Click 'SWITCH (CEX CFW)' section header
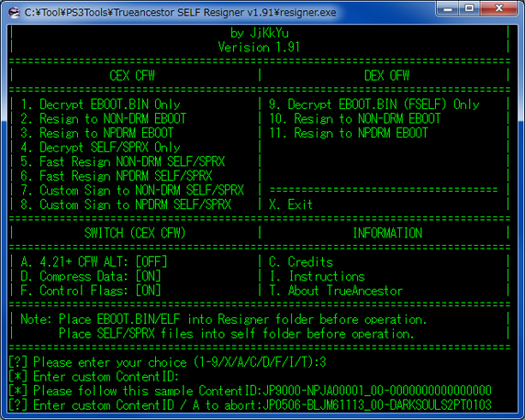525x420 pixels. click(x=135, y=233)
